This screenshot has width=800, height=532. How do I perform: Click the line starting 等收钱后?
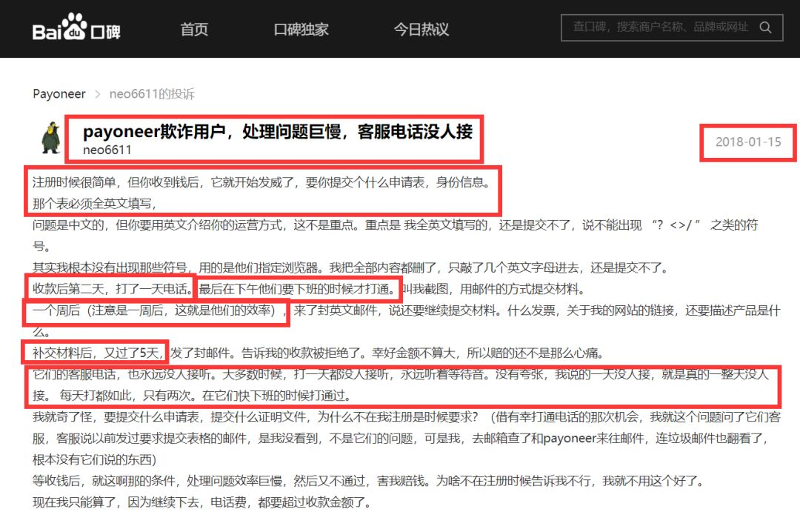pyautogui.click(x=368, y=480)
